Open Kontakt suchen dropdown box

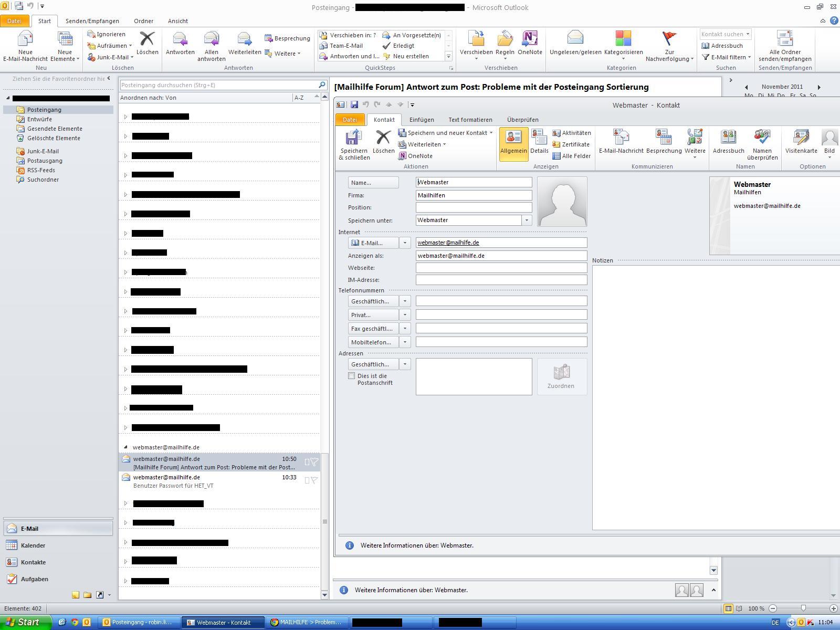pyautogui.click(x=726, y=34)
